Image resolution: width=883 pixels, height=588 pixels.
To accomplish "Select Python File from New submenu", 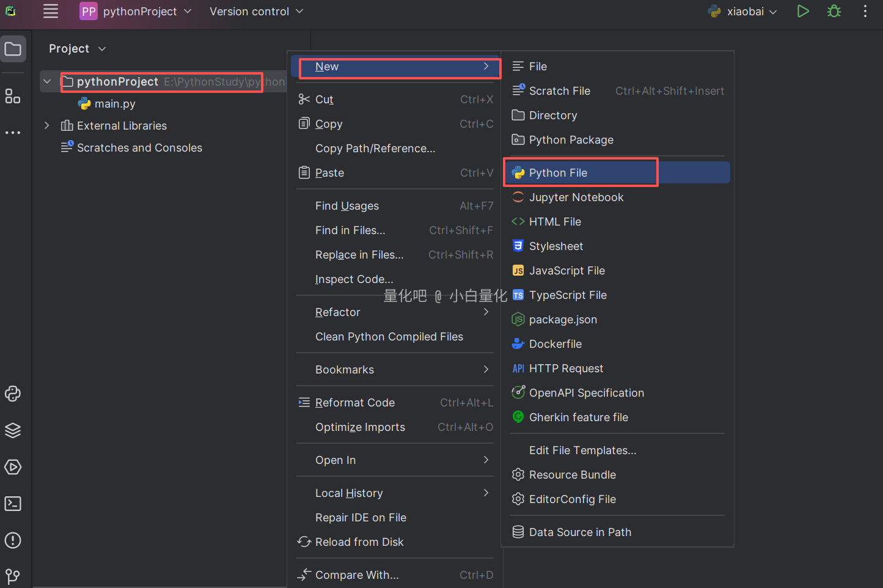I will (558, 173).
